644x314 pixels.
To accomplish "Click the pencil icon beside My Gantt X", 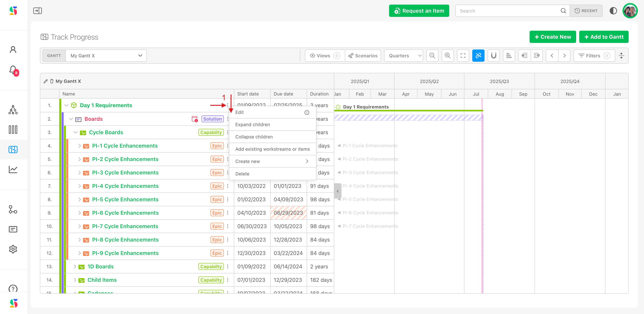I will (x=45, y=81).
